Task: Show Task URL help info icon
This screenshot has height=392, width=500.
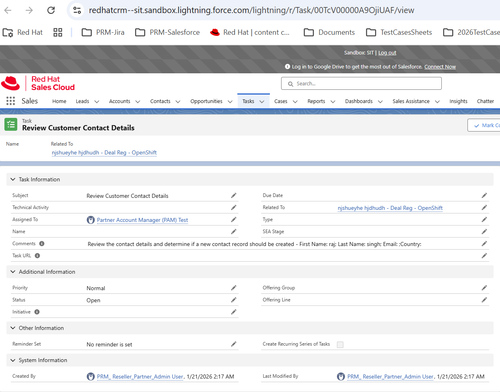Action: (37, 256)
